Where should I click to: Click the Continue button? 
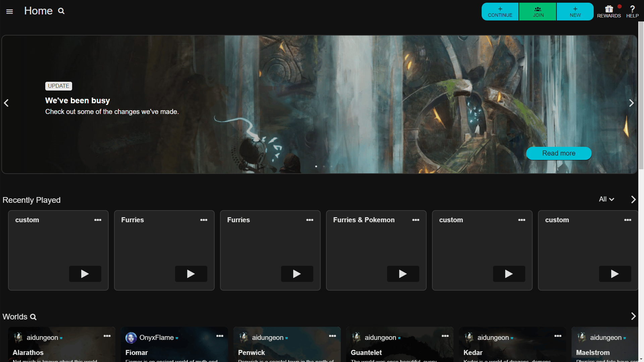pyautogui.click(x=500, y=12)
